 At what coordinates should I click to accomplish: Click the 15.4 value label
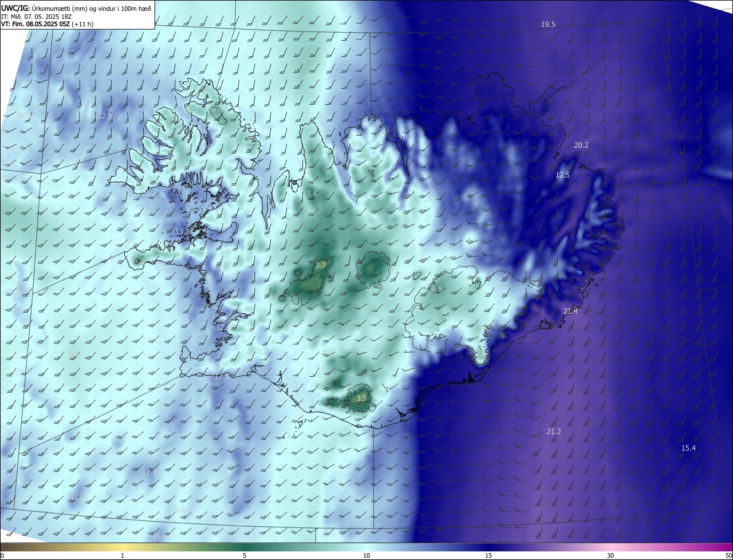[688, 448]
